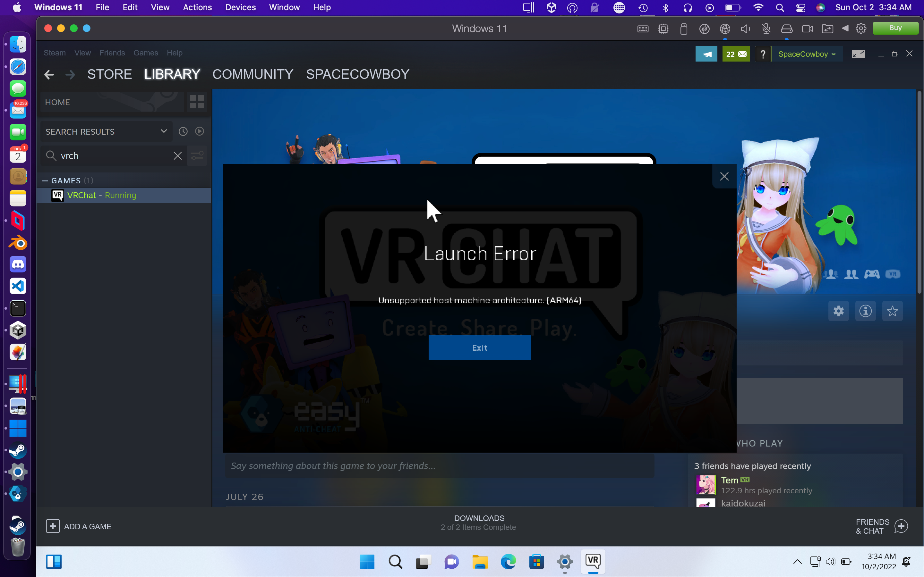The width and height of the screenshot is (924, 577).
Task: Show VRChat game info panel
Action: 865,311
